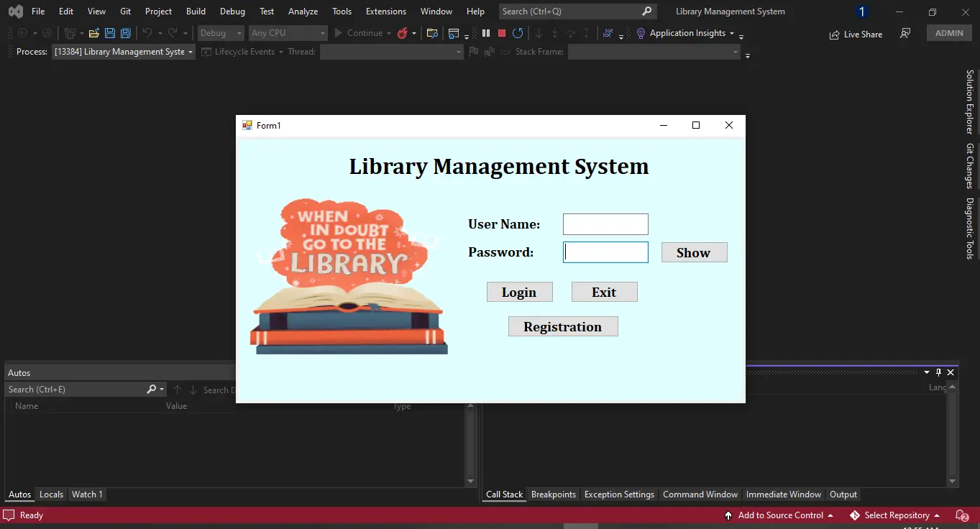Close the Call Stack panel

coord(951,372)
